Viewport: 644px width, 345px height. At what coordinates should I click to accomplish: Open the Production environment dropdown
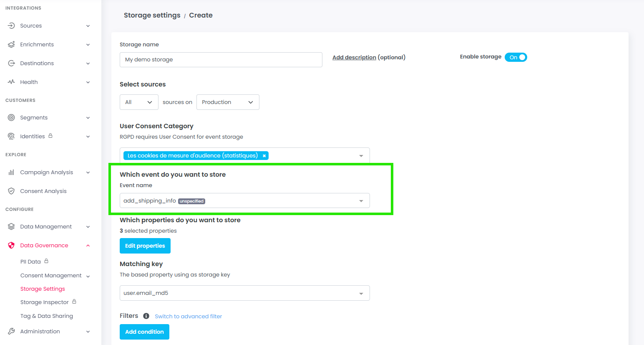tap(228, 102)
